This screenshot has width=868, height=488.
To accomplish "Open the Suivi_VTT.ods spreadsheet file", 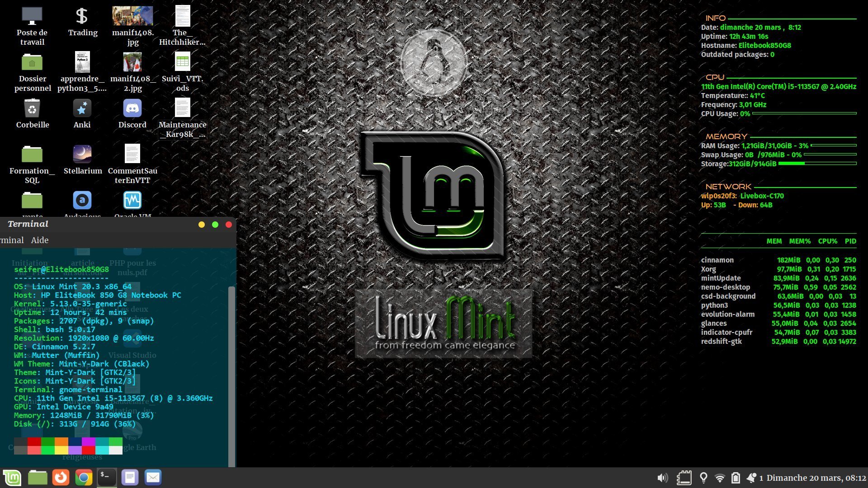I will [x=183, y=62].
